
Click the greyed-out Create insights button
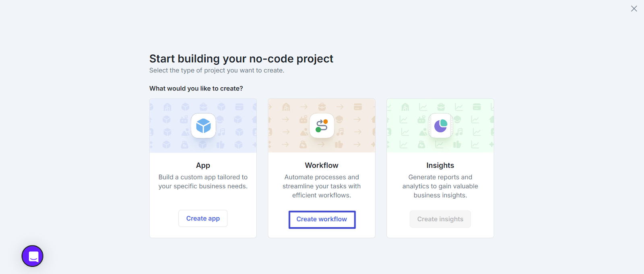pyautogui.click(x=440, y=219)
